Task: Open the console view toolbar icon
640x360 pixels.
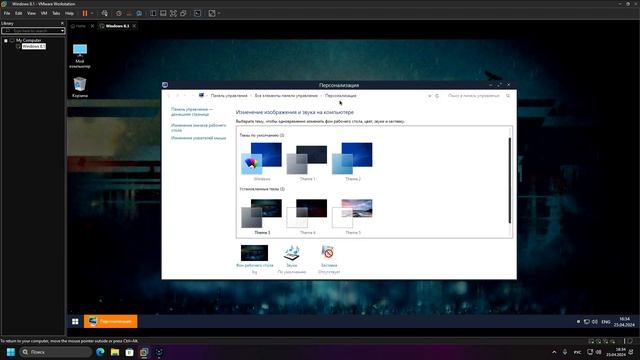Action: point(198,13)
